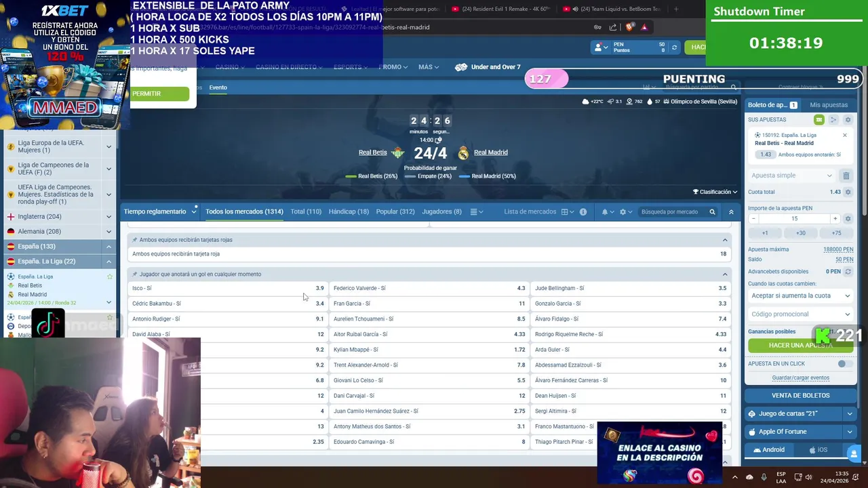Image resolution: width=868 pixels, height=488 pixels.
Task: Select Todos los mercados (1314) tab
Action: point(244,211)
